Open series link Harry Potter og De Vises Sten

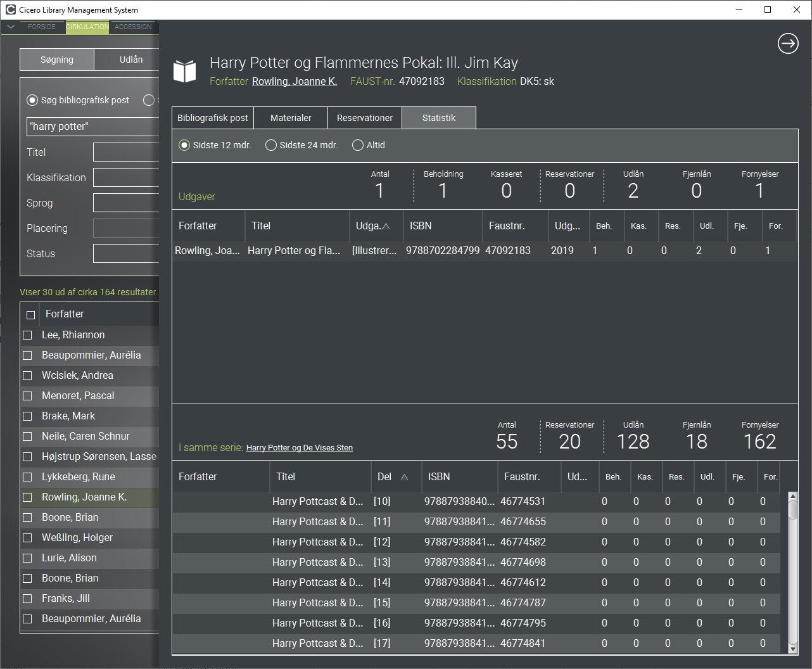300,448
